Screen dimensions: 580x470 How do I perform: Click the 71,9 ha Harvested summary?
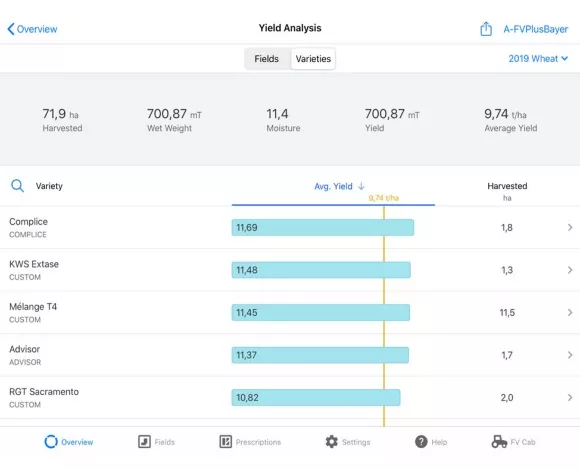(62, 120)
